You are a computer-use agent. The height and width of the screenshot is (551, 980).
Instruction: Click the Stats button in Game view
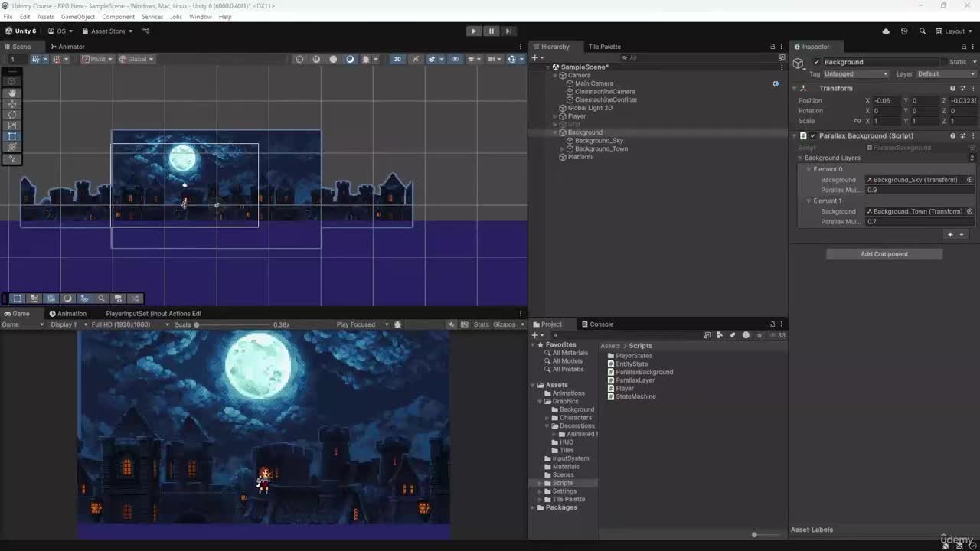(481, 324)
